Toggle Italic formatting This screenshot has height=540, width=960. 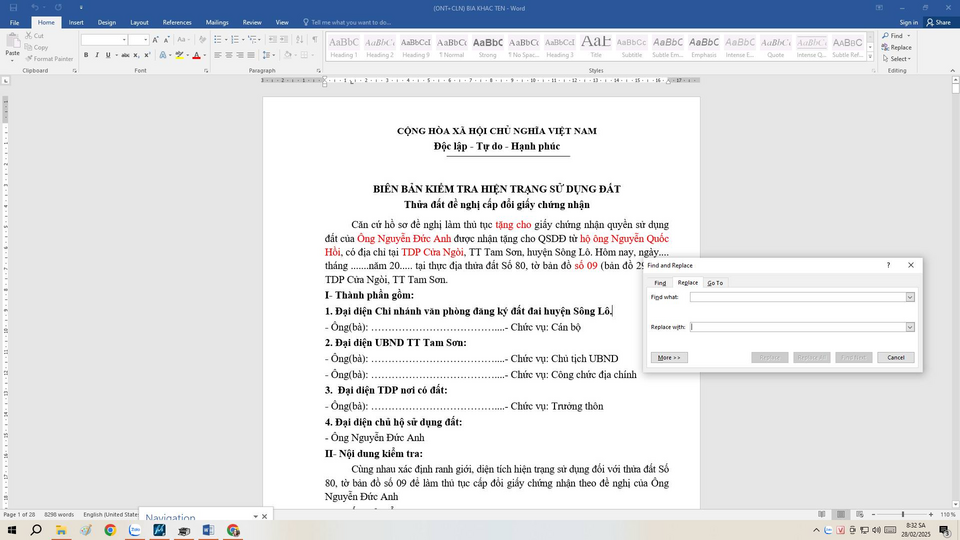coord(97,56)
